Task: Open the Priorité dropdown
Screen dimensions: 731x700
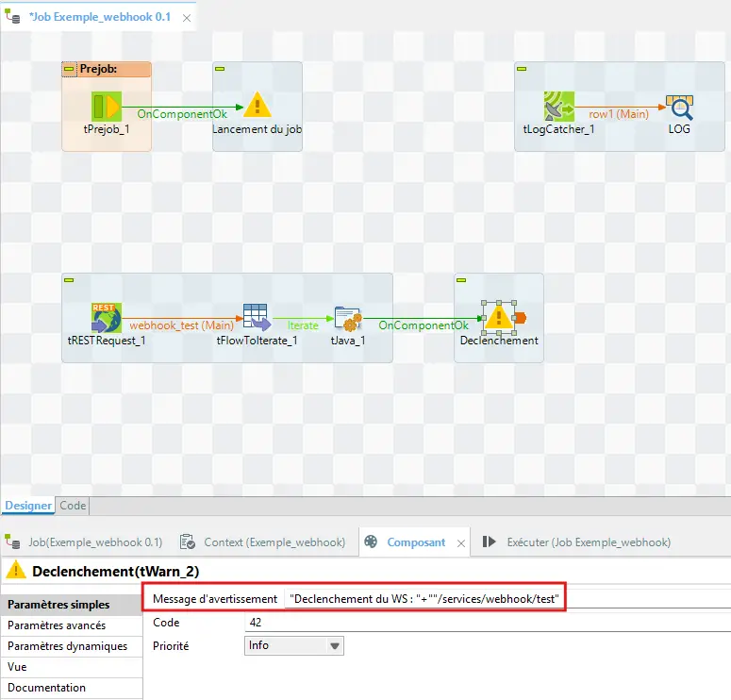Action: [334, 646]
